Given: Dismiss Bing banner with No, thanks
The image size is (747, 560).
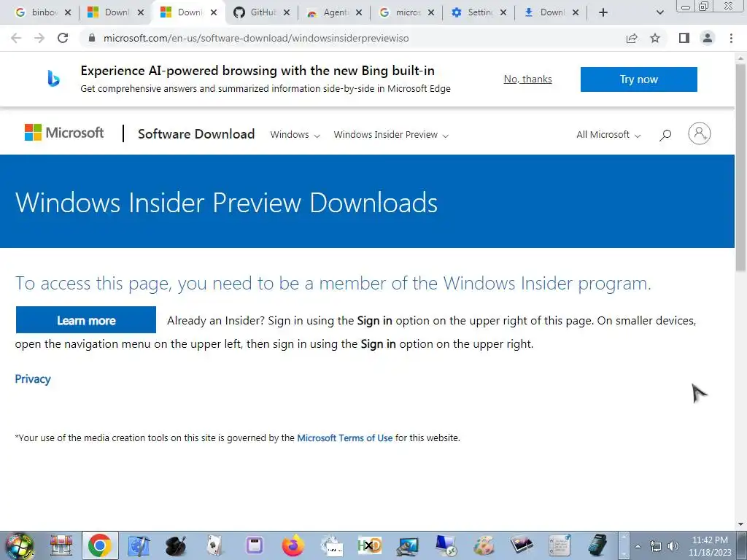Looking at the screenshot, I should (528, 79).
